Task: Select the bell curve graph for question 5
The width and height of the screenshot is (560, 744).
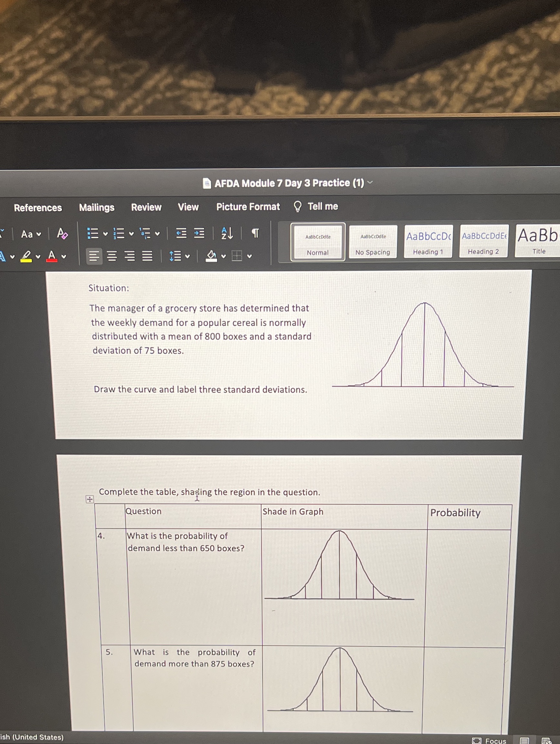Action: (x=340, y=680)
